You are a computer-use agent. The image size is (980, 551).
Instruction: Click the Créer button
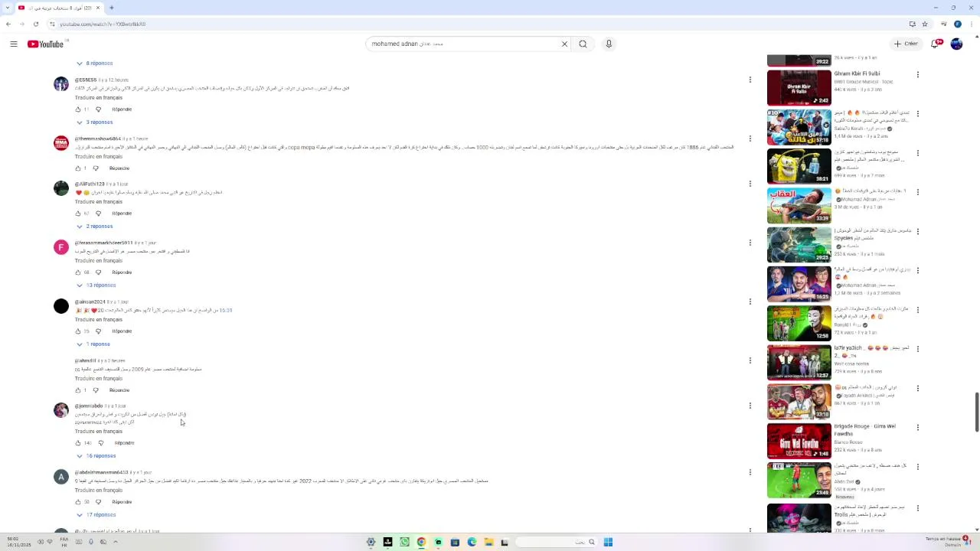click(906, 44)
